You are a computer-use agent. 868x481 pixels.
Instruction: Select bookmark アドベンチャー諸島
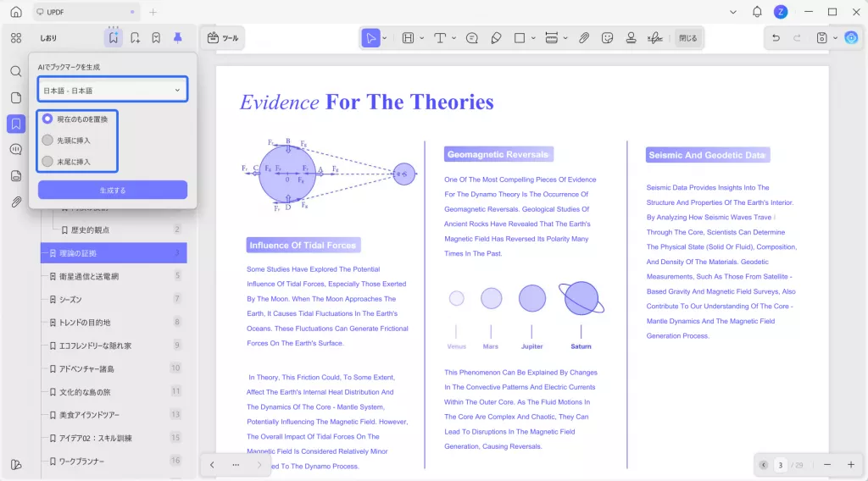[86, 368]
